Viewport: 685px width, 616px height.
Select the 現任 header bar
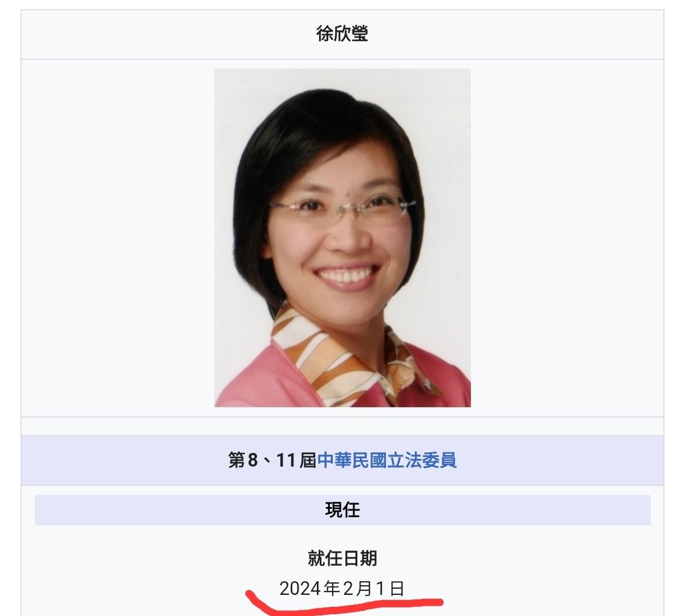coord(342,510)
